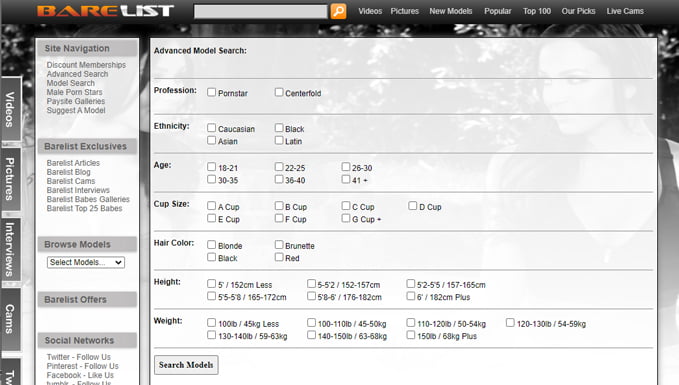The height and width of the screenshot is (385, 679).
Task: Check the 36-40 age checkbox
Action: pyautogui.click(x=279, y=179)
